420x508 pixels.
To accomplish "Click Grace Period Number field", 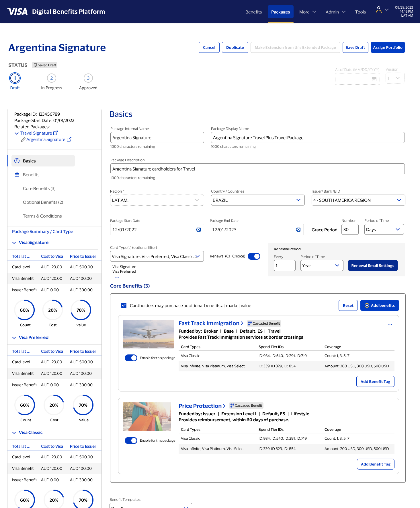I will [x=350, y=229].
